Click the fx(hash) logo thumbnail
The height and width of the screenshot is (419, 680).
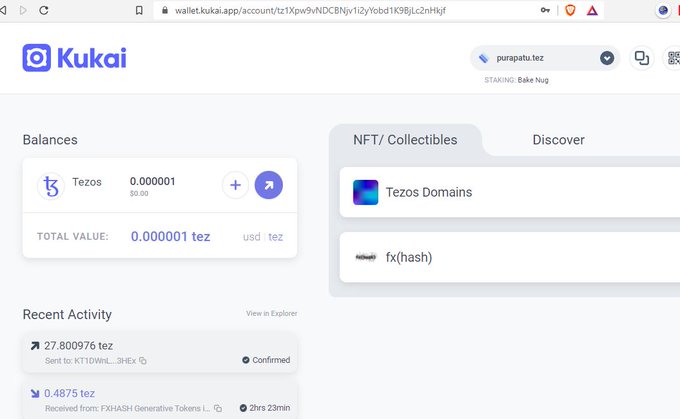(366, 257)
